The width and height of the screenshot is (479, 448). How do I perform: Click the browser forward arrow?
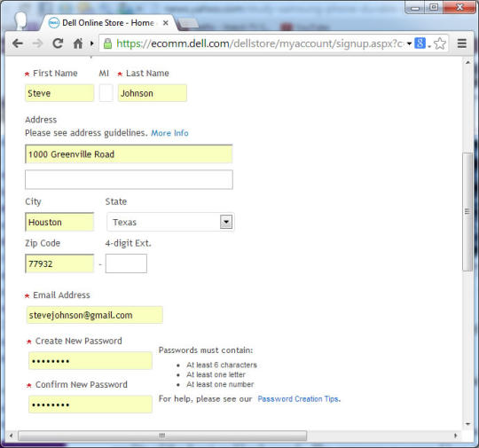pyautogui.click(x=37, y=43)
